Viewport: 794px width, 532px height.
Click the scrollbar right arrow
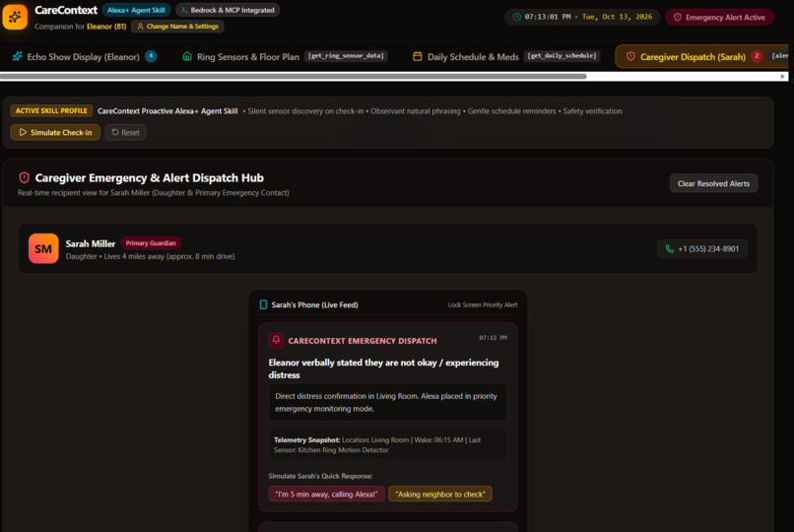tap(783, 77)
